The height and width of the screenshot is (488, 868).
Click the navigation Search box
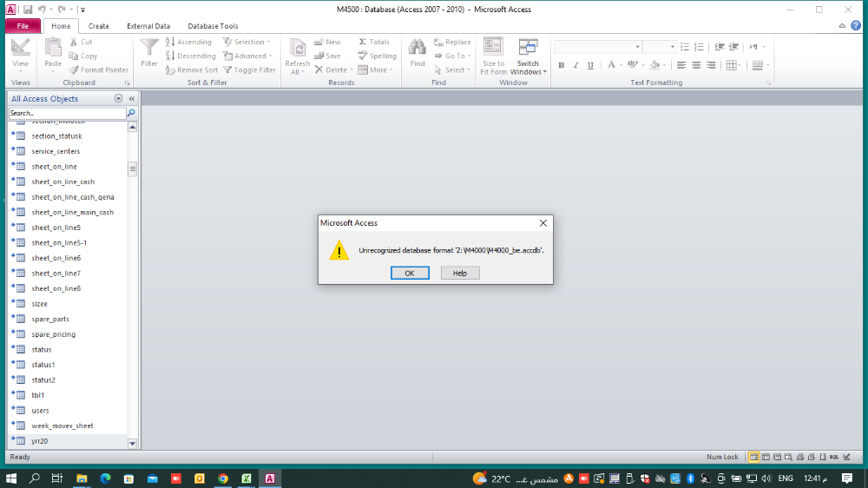tap(68, 113)
